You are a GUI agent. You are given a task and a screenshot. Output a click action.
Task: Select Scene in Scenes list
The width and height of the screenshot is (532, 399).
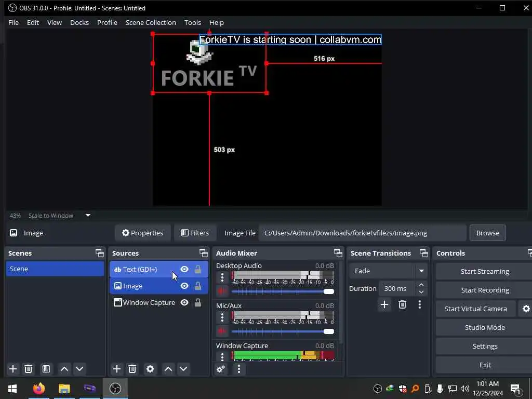tap(55, 269)
